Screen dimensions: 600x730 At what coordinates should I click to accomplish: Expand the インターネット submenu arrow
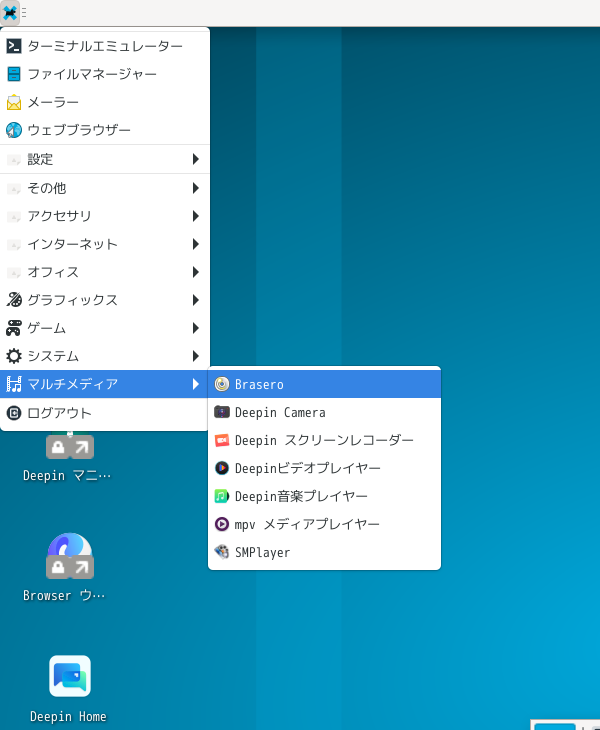[196, 244]
